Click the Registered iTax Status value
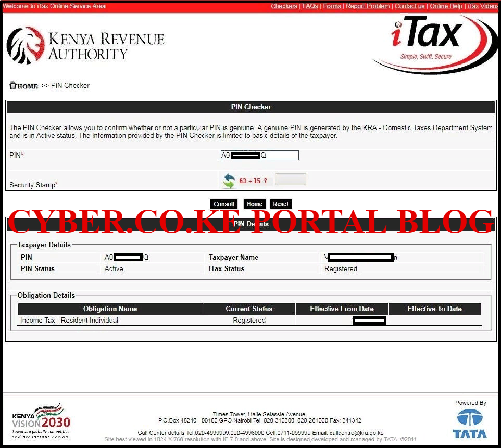This screenshot has width=501, height=448. (341, 269)
